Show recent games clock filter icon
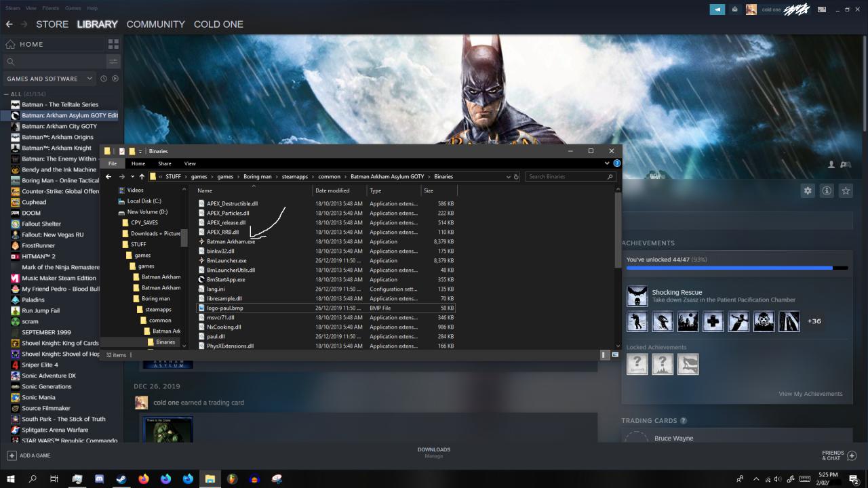868x488 pixels. tap(104, 79)
